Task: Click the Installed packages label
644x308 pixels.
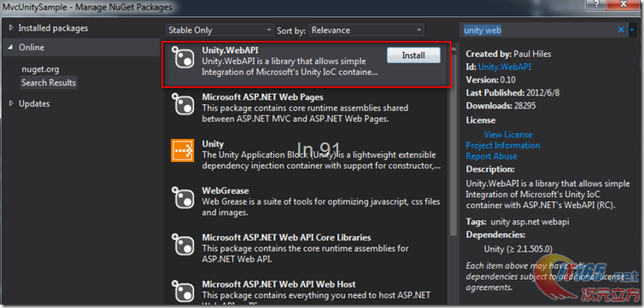Action: [x=53, y=28]
